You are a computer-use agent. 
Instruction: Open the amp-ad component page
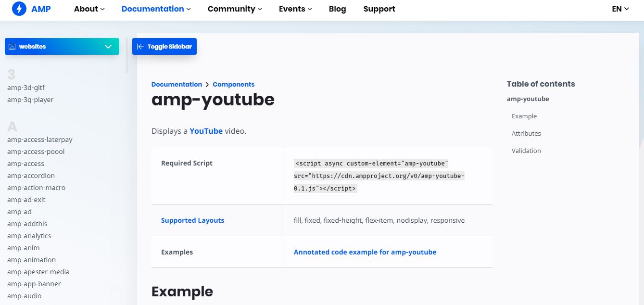tap(19, 212)
